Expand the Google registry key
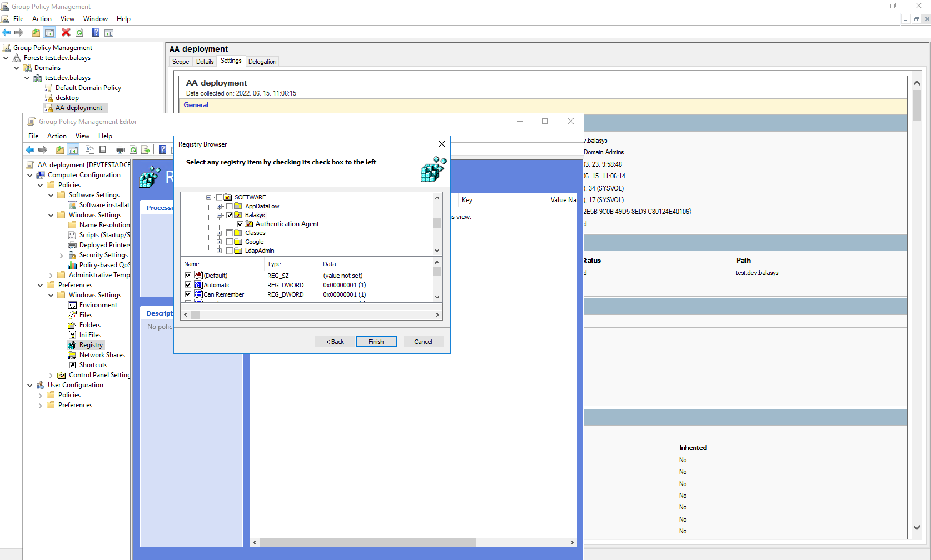Viewport: 931px width, 560px height. pos(219,242)
